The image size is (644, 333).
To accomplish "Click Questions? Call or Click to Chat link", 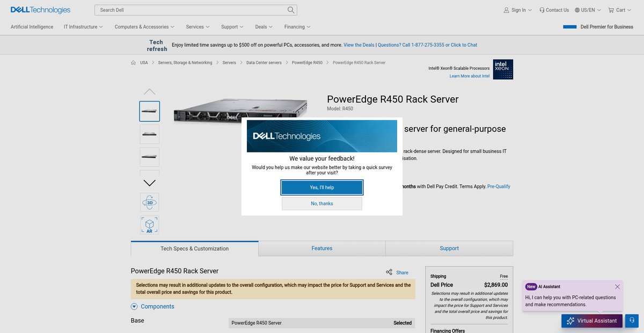I will pyautogui.click(x=427, y=45).
